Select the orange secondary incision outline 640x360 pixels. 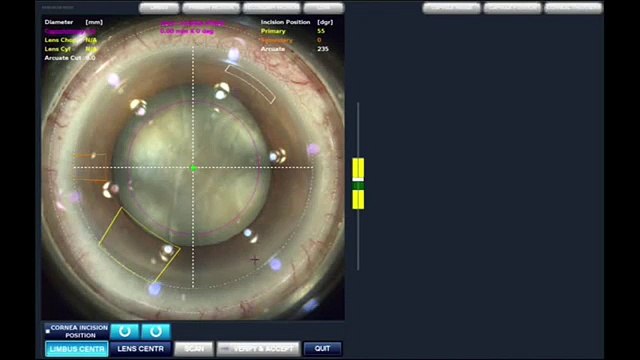[x=90, y=167]
